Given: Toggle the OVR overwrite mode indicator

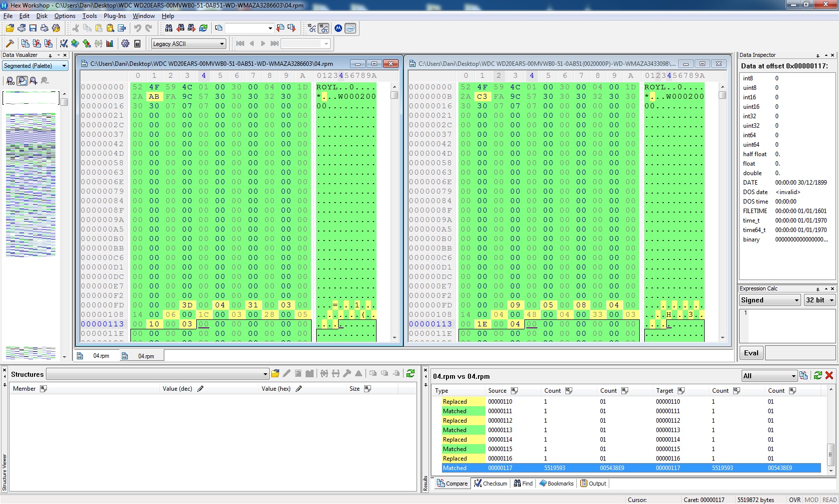Looking at the screenshot, I should tap(795, 500).
